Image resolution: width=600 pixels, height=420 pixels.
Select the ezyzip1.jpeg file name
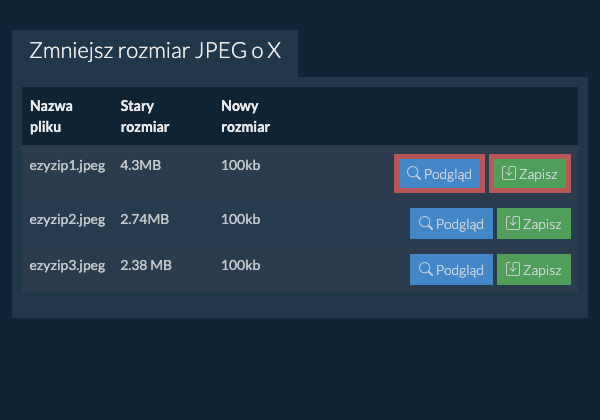point(67,163)
